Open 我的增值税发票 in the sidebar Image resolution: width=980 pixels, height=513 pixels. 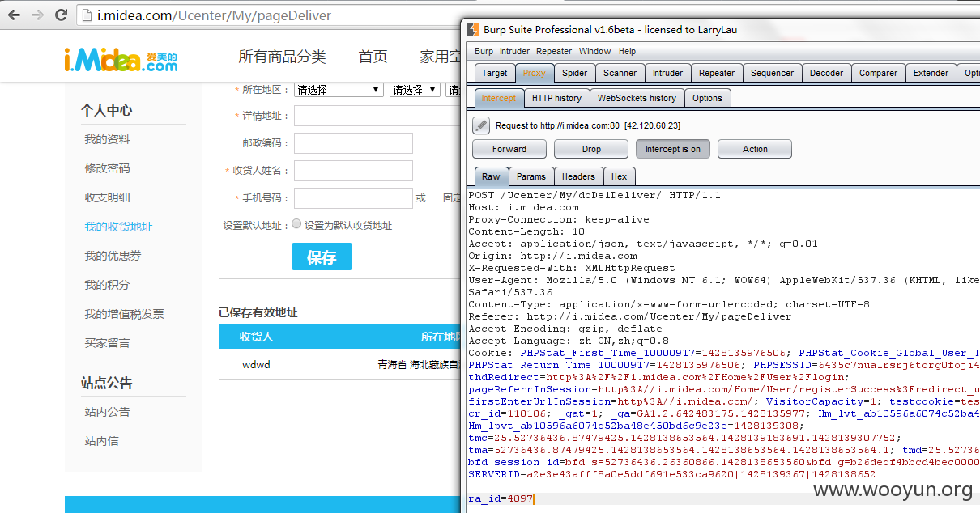point(124,314)
